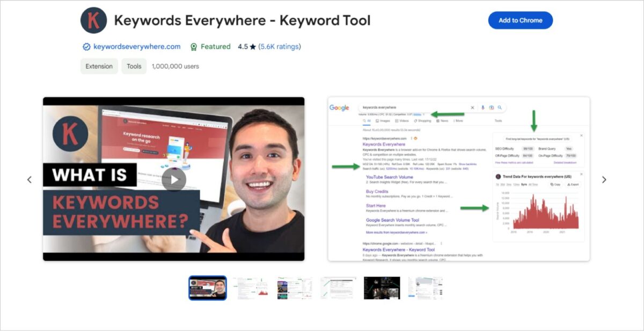Open Keywords Everywhere - Keyword Tool result
The width and height of the screenshot is (644, 331).
click(399, 249)
